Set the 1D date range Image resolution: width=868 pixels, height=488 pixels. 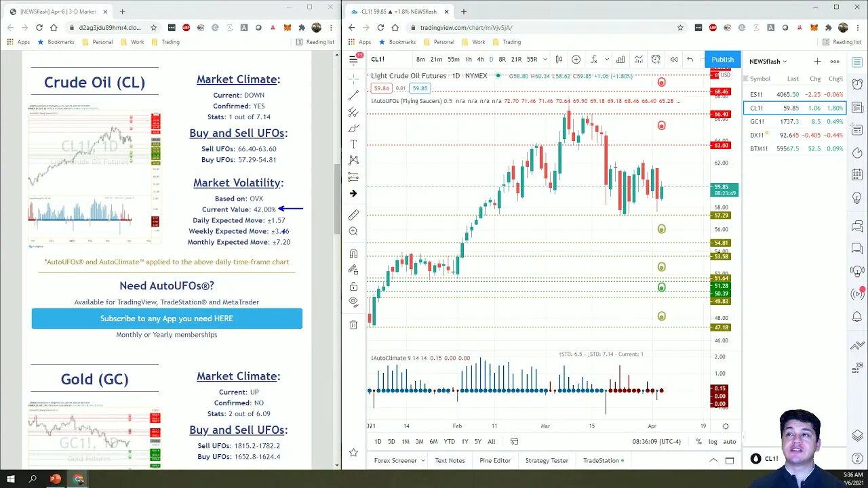378,441
